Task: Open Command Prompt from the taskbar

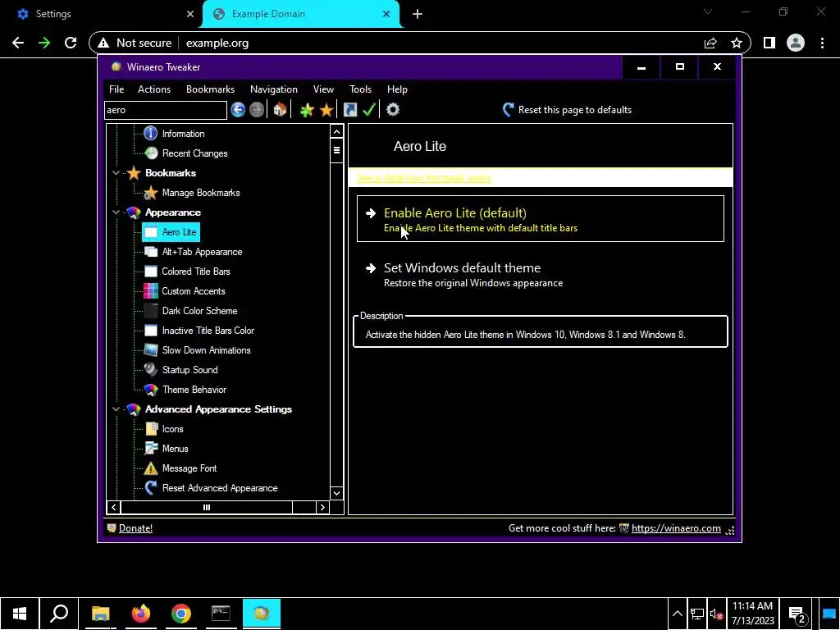Action: pos(221,614)
